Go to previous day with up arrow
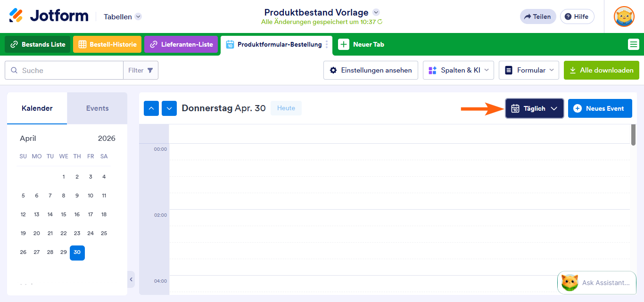The width and height of the screenshot is (644, 302). point(151,108)
